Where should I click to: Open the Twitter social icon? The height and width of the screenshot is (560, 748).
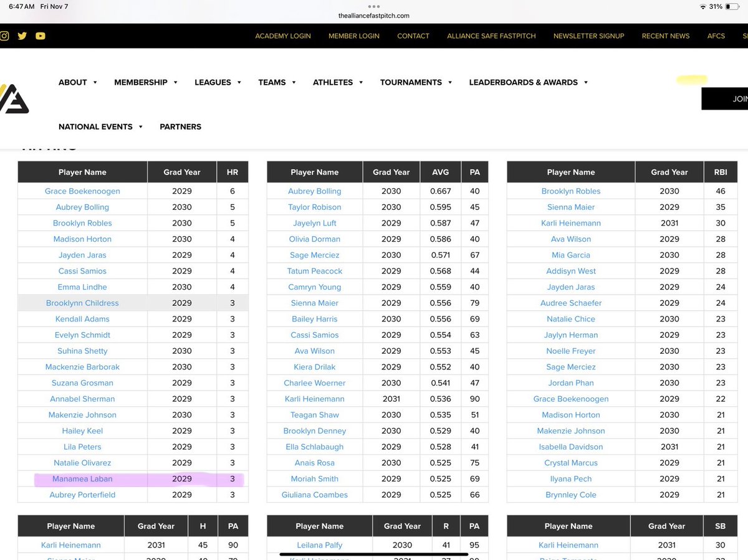22,36
